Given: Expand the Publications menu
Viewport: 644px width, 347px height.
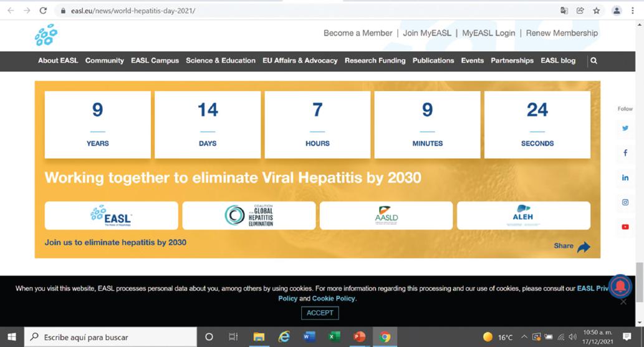Looking at the screenshot, I should pos(433,61).
